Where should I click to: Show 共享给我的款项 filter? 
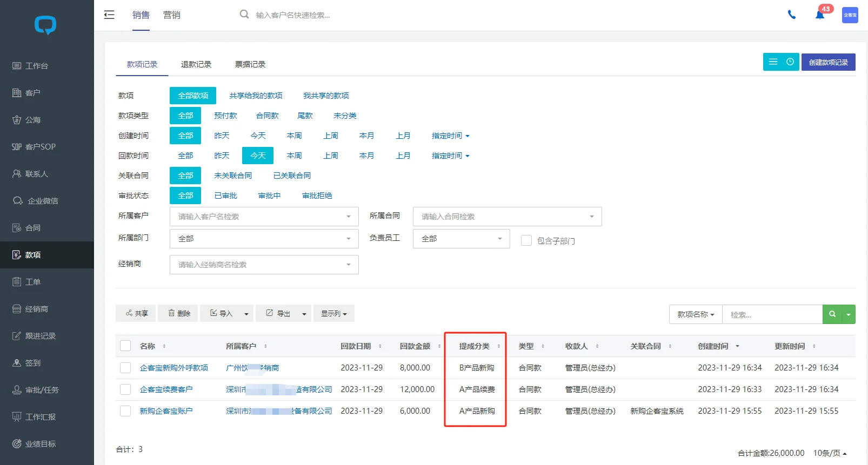(x=256, y=96)
